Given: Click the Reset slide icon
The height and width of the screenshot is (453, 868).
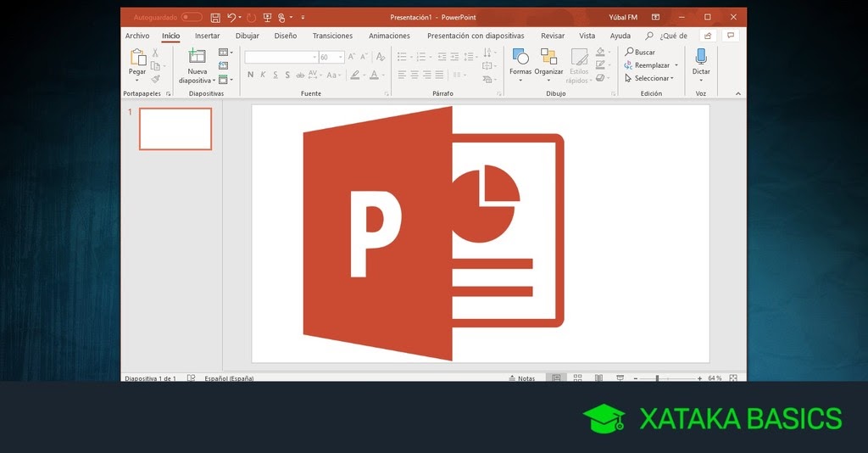Looking at the screenshot, I should 223,65.
